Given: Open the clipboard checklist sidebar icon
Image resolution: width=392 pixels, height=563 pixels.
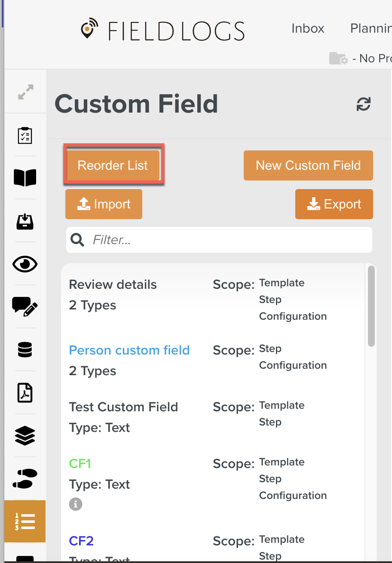Looking at the screenshot, I should coord(25,135).
